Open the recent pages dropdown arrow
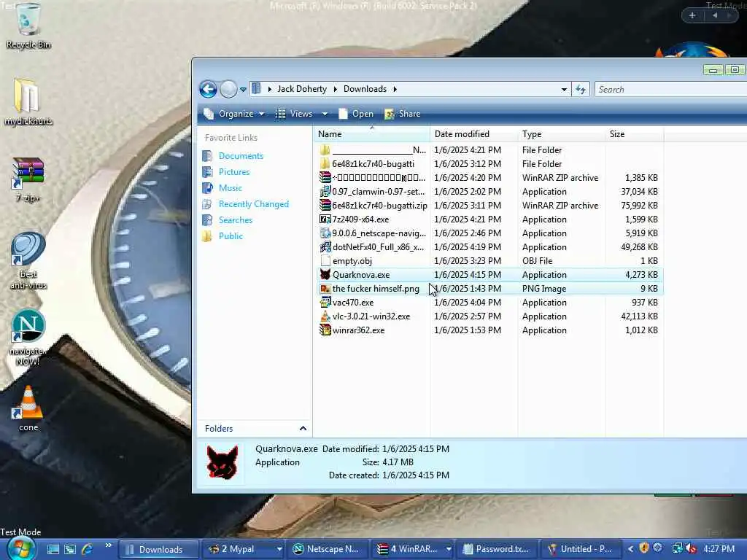747x560 pixels. click(243, 90)
